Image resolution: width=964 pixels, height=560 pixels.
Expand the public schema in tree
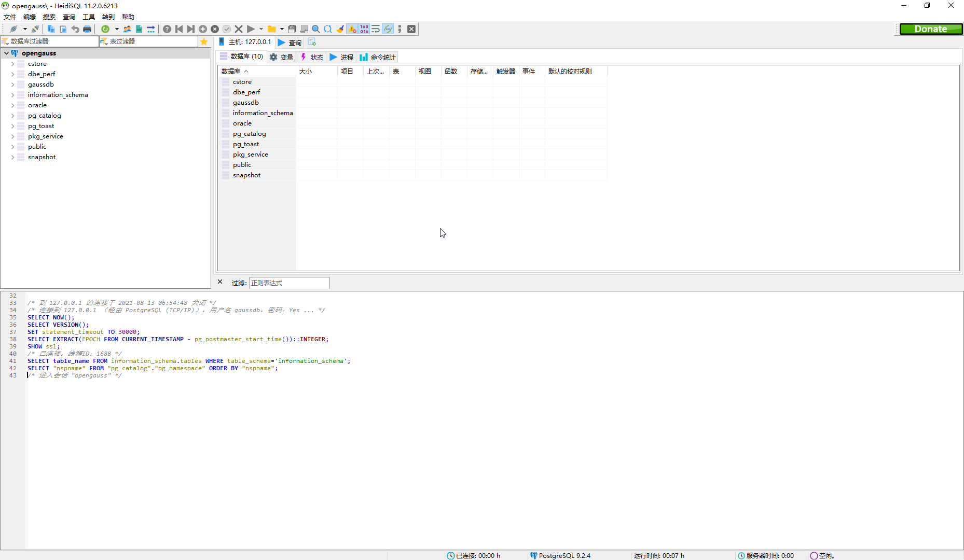pyautogui.click(x=12, y=147)
